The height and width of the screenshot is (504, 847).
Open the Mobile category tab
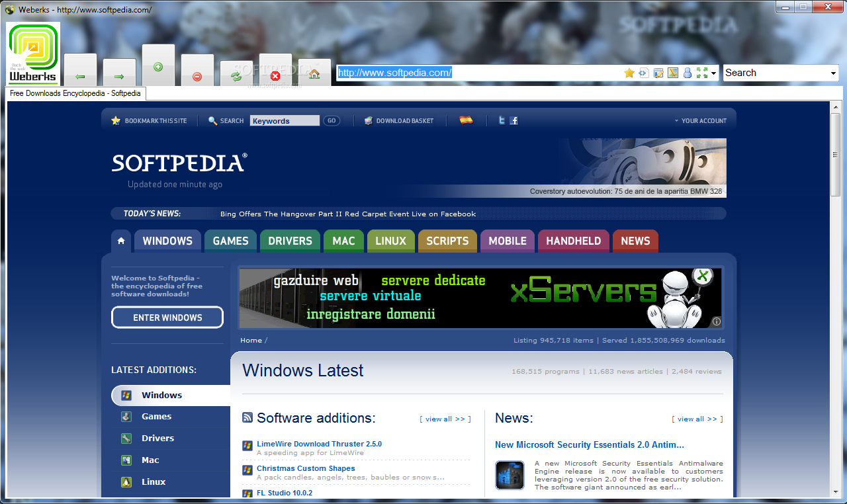[508, 241]
